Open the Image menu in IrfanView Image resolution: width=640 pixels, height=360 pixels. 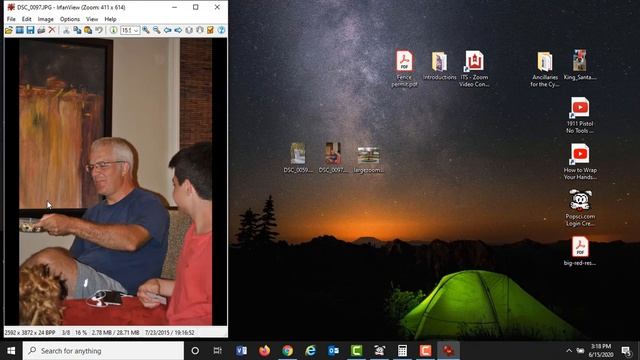pos(45,19)
